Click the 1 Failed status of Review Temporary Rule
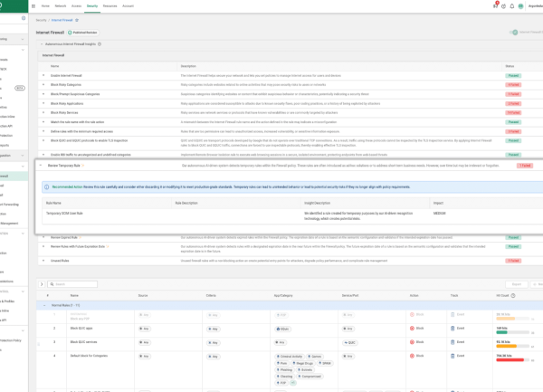The image size is (543, 392). coord(525,166)
